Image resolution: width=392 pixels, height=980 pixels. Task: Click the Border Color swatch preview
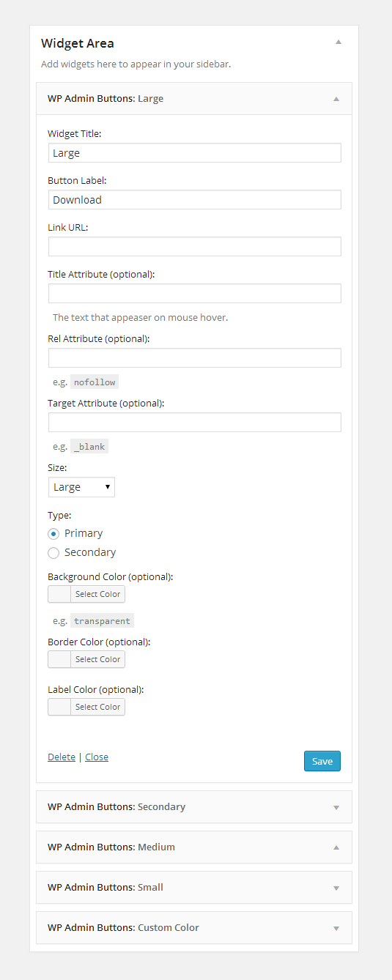point(59,659)
